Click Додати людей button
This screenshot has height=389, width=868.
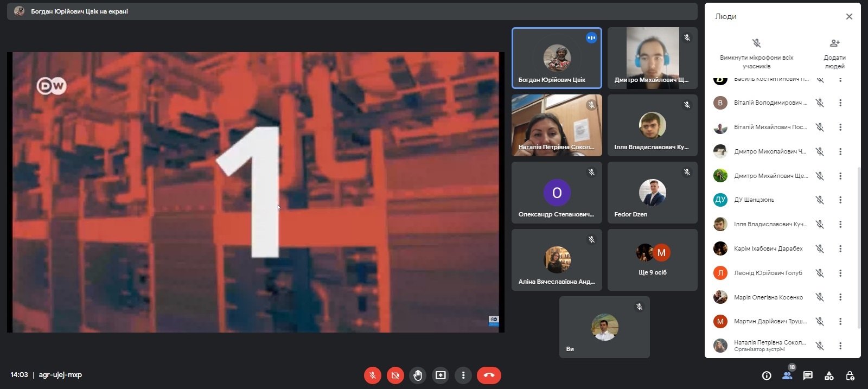pyautogui.click(x=834, y=53)
